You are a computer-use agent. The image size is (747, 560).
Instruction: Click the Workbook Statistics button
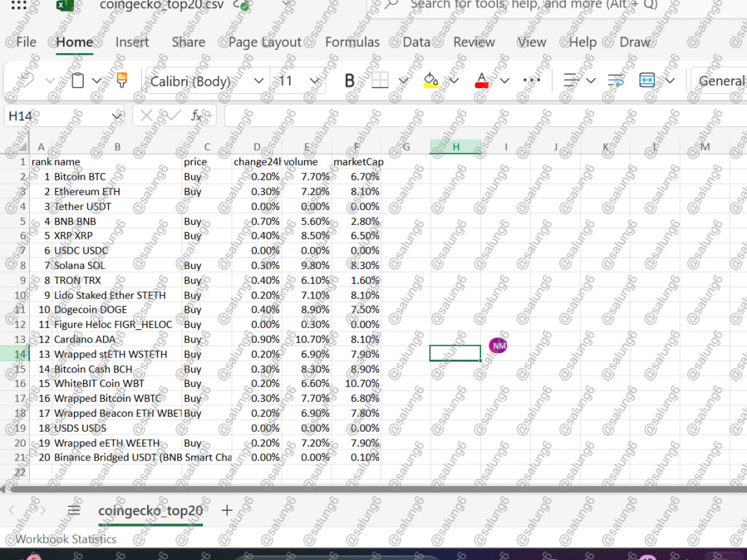coord(66,539)
